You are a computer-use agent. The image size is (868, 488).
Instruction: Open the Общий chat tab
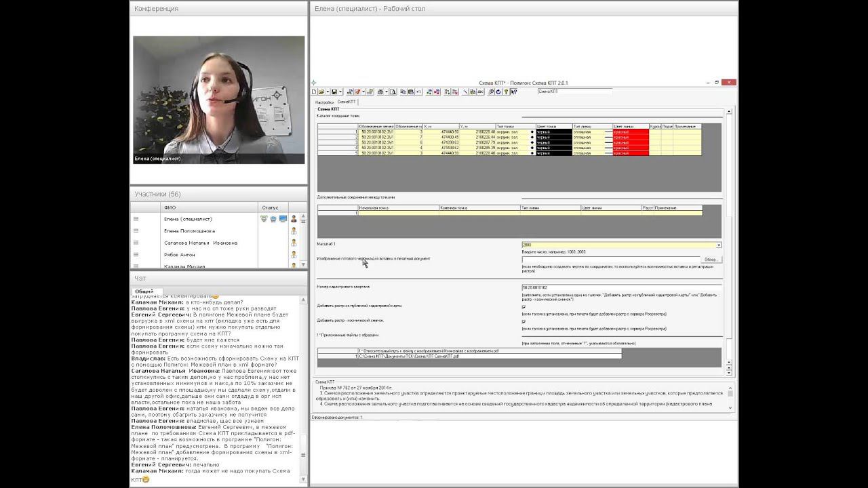144,291
